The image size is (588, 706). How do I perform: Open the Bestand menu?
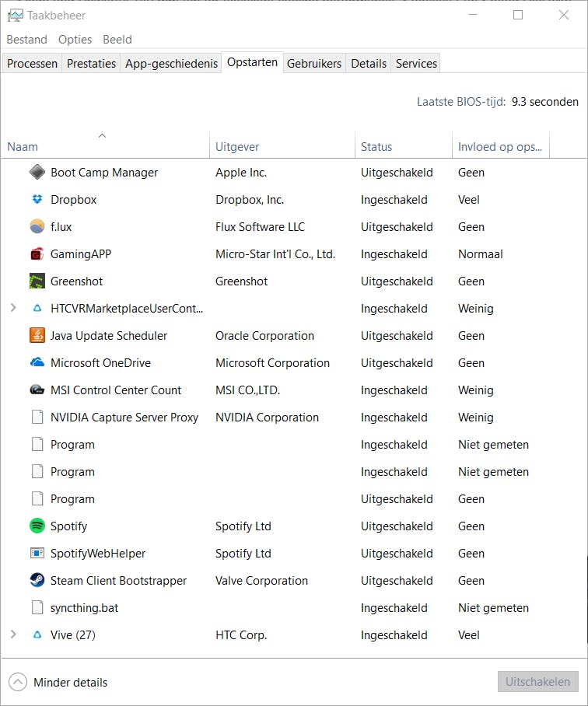pyautogui.click(x=26, y=40)
